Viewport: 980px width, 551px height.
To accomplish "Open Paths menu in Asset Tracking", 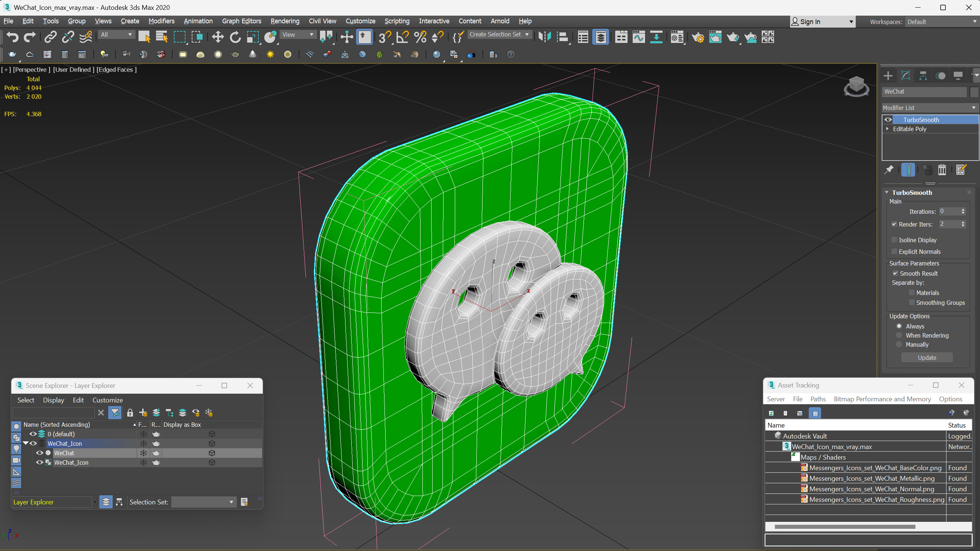I will (817, 399).
